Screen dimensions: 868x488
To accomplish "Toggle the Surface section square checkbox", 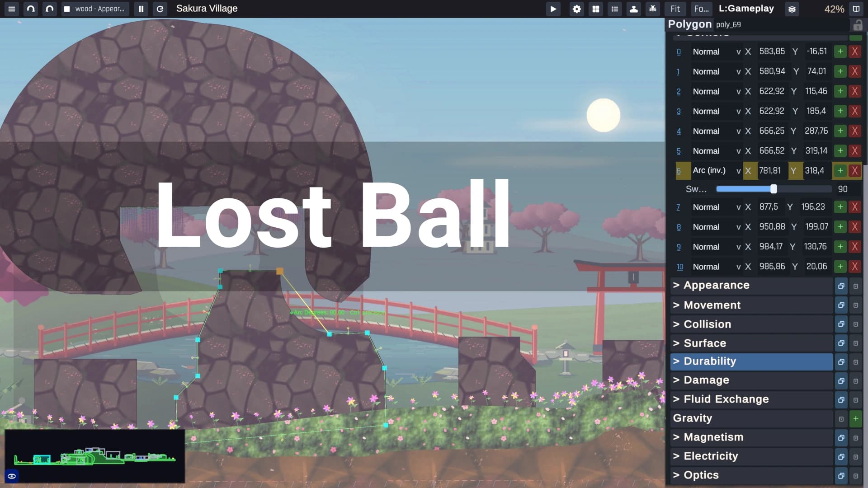I will point(855,343).
